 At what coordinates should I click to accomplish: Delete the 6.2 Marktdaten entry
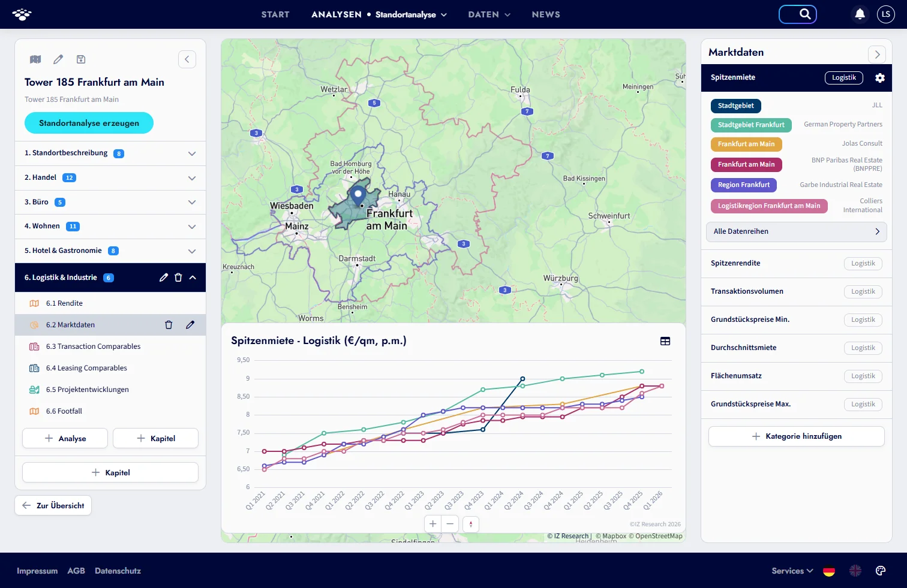[169, 325]
